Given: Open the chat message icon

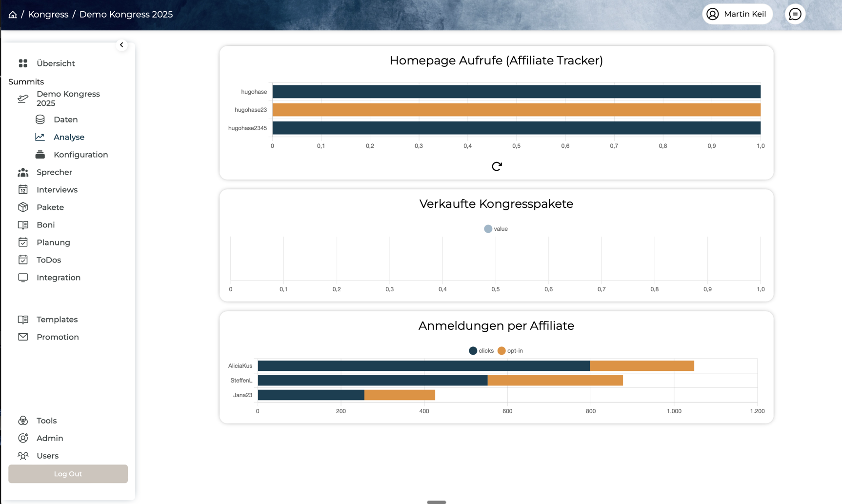Looking at the screenshot, I should (795, 14).
